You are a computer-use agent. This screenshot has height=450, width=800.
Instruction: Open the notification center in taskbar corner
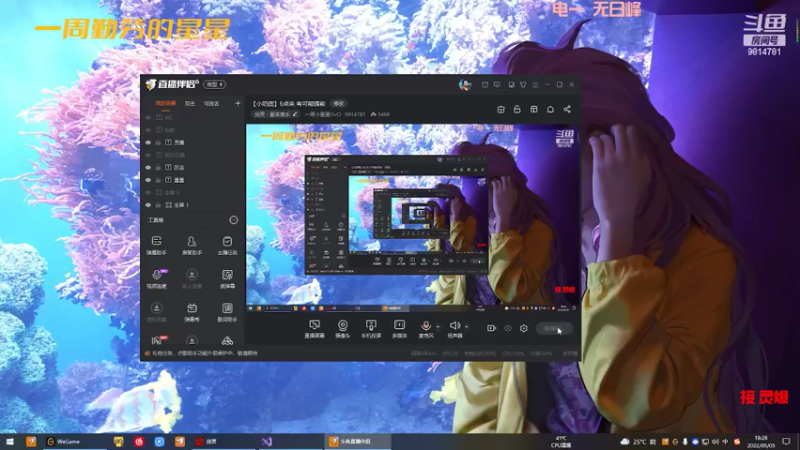coord(786,442)
